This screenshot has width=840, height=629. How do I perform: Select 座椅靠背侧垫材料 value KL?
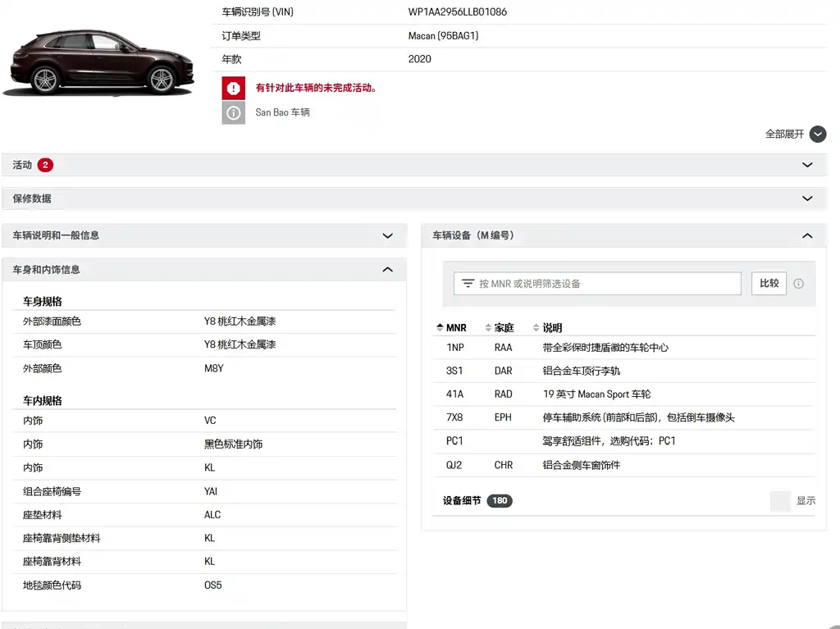(209, 538)
